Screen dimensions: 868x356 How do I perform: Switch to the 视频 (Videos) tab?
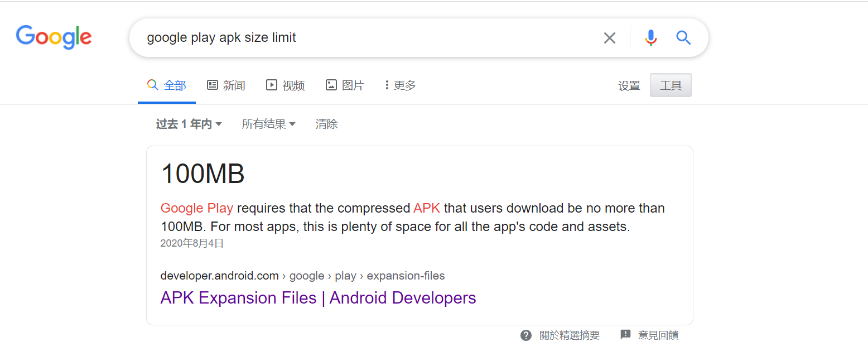(286, 85)
